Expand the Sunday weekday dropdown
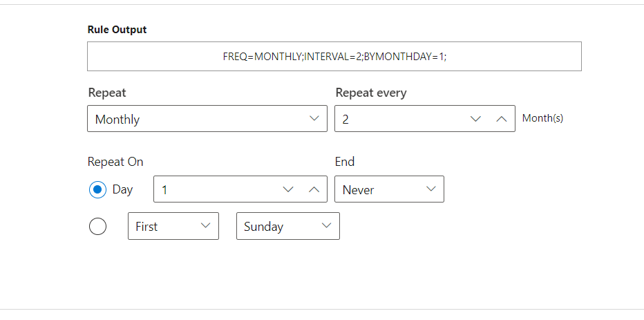This screenshot has width=644, height=320. pos(287,227)
